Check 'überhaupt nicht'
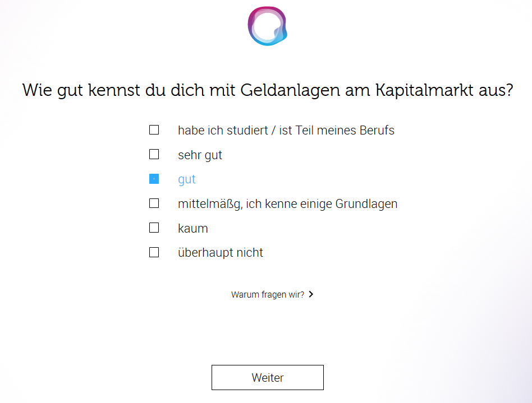Image resolution: width=532 pixels, height=403 pixels. click(x=154, y=252)
